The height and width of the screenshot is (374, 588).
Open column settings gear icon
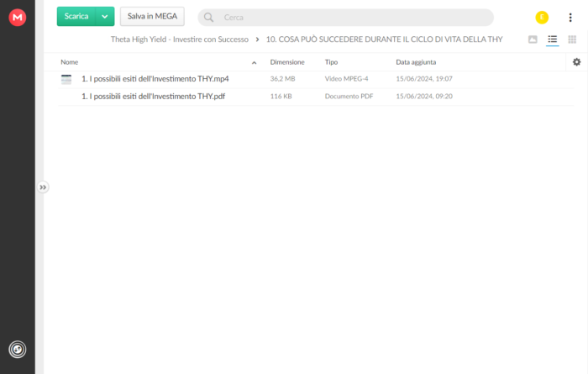click(x=577, y=62)
